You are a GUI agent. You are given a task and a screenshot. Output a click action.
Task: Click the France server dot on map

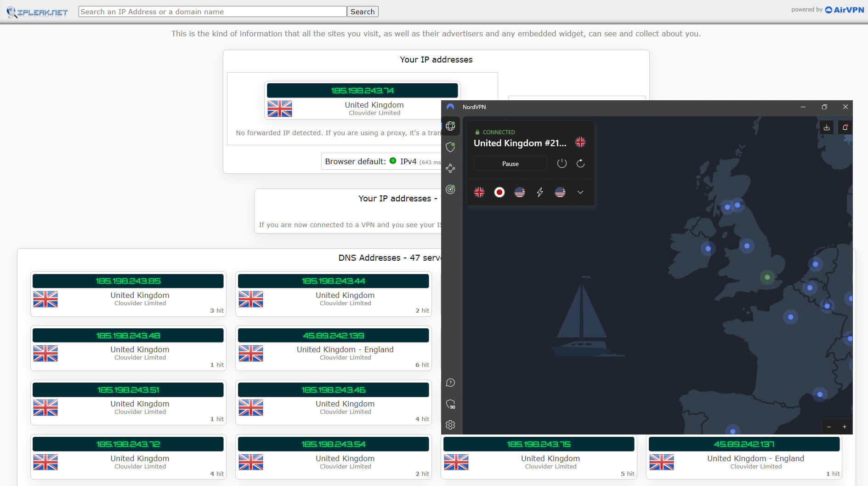click(791, 317)
